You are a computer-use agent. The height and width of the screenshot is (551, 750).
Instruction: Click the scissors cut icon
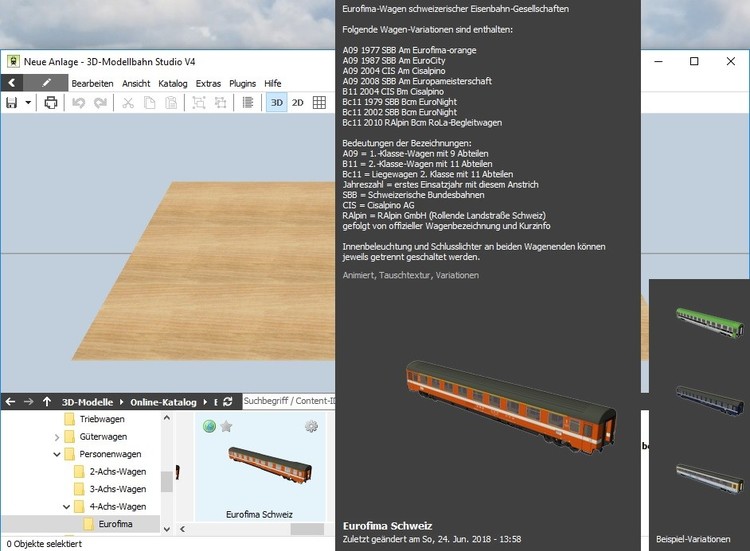point(128,102)
